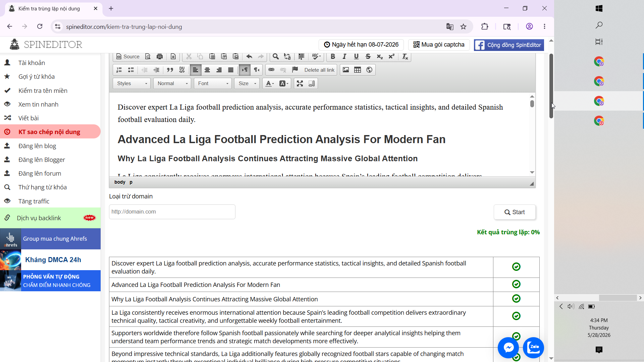Click the Loại trừ domain input field
Screen dimensions: 644x362
(x=172, y=212)
